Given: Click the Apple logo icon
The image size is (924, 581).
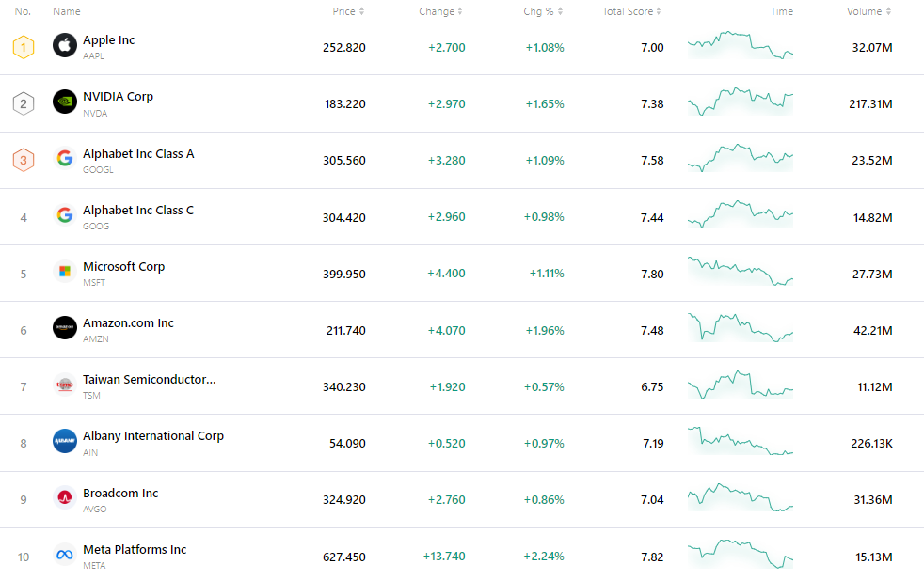Looking at the screenshot, I should (x=64, y=44).
